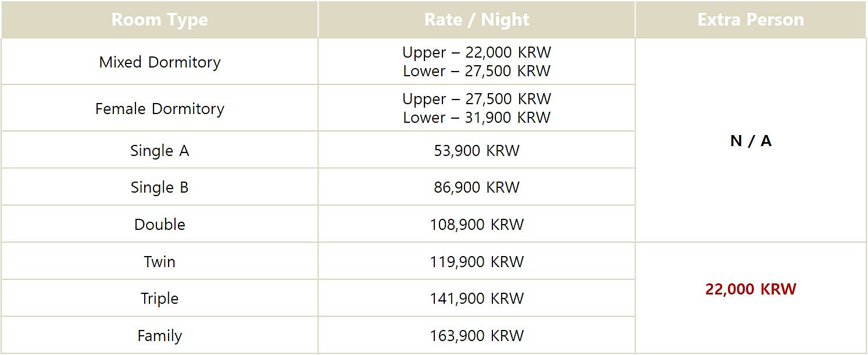
Task: Click the 108,900 KRW Double rate
Action: point(477,224)
